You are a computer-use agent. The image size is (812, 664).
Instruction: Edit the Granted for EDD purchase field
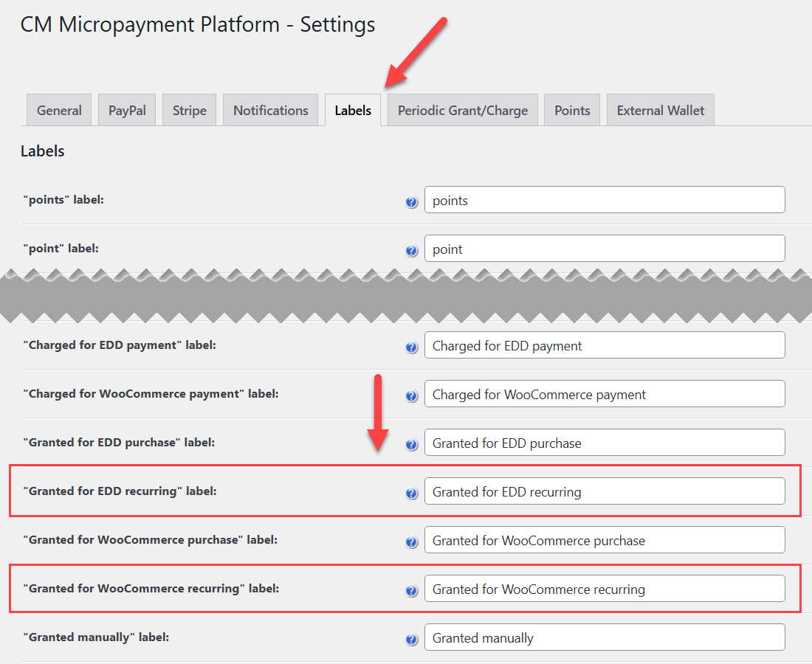pos(605,443)
